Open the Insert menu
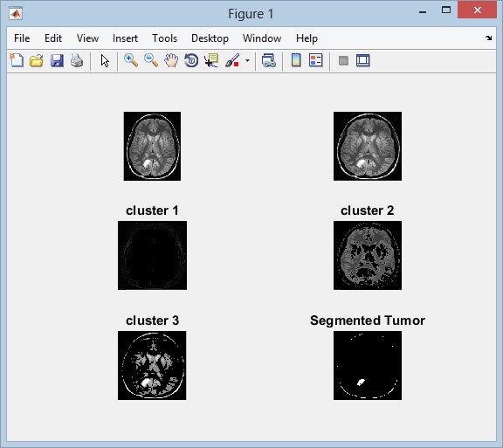Image resolution: width=503 pixels, height=448 pixels. [x=125, y=38]
